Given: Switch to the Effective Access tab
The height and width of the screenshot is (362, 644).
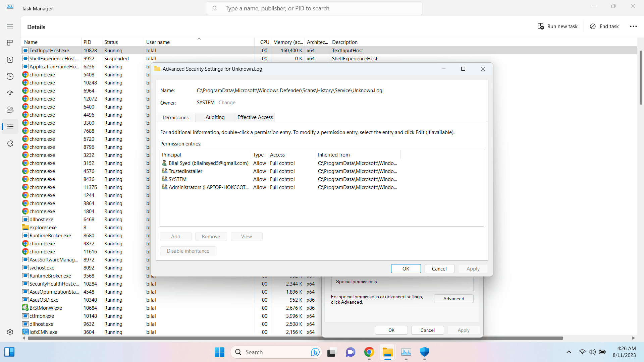Looking at the screenshot, I should 255,117.
